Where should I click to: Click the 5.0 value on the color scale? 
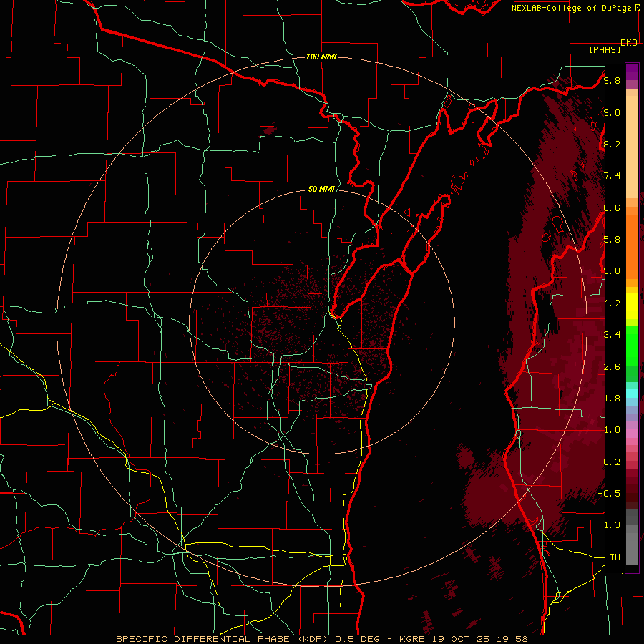[x=612, y=271]
